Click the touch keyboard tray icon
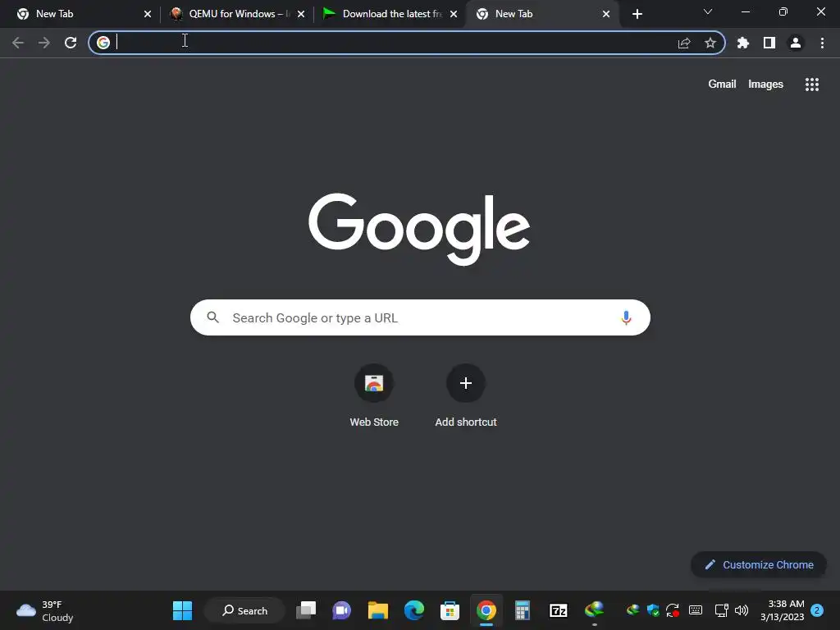840x630 pixels. (696, 609)
